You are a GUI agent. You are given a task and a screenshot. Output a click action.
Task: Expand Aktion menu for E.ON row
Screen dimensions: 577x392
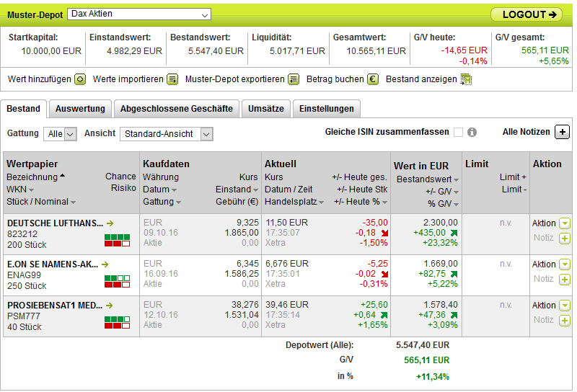[564, 264]
